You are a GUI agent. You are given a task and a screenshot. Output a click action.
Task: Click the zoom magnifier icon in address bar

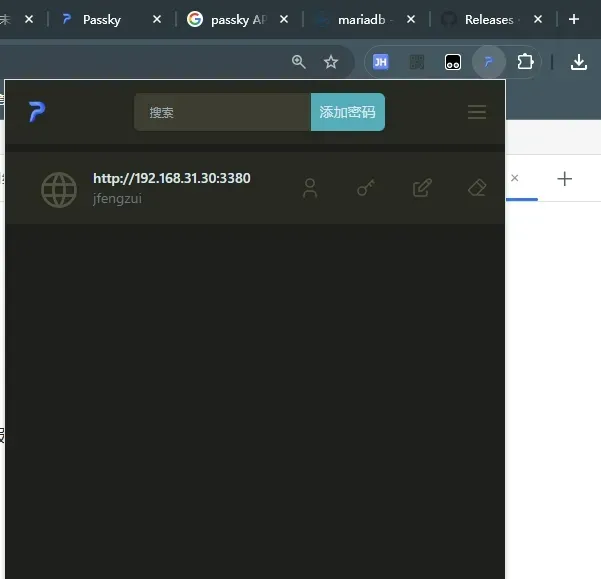coord(298,62)
